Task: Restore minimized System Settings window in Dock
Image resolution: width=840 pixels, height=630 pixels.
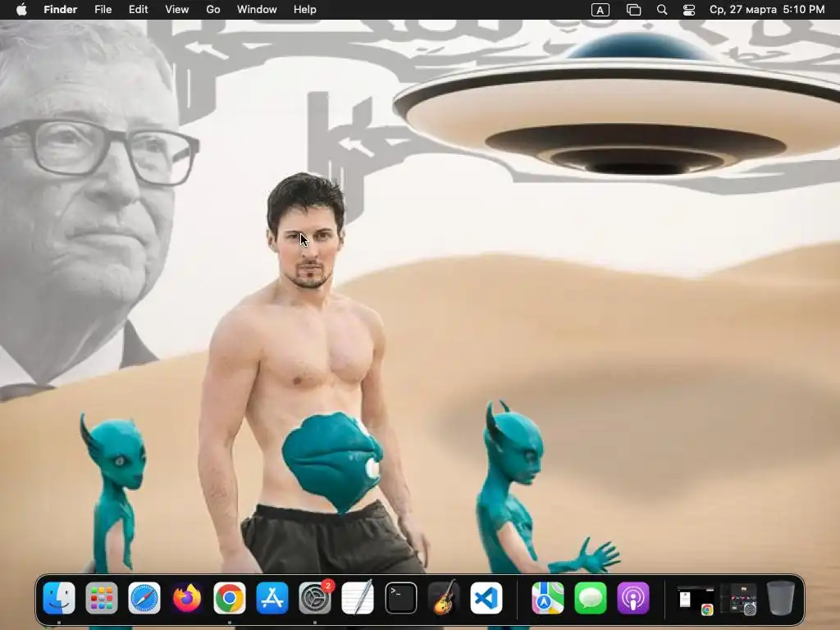Action: [x=738, y=599]
